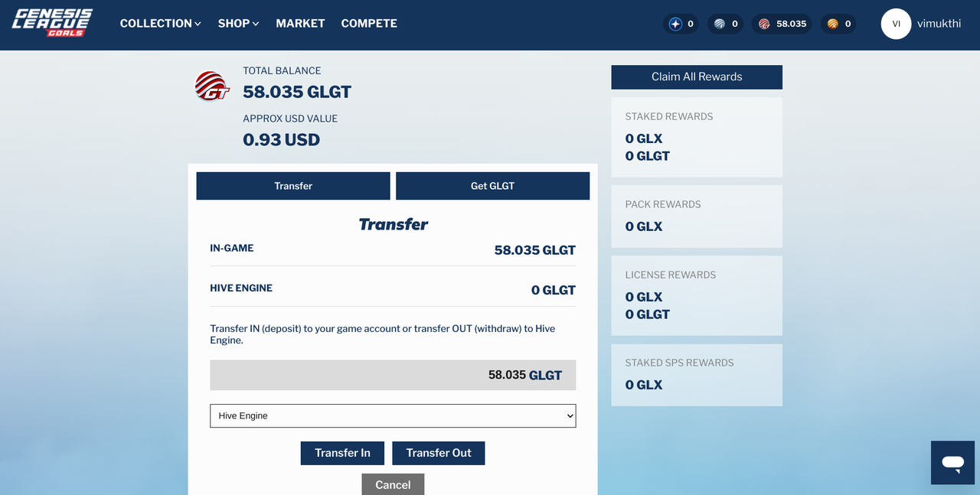Go to the MARKET page

(300, 24)
